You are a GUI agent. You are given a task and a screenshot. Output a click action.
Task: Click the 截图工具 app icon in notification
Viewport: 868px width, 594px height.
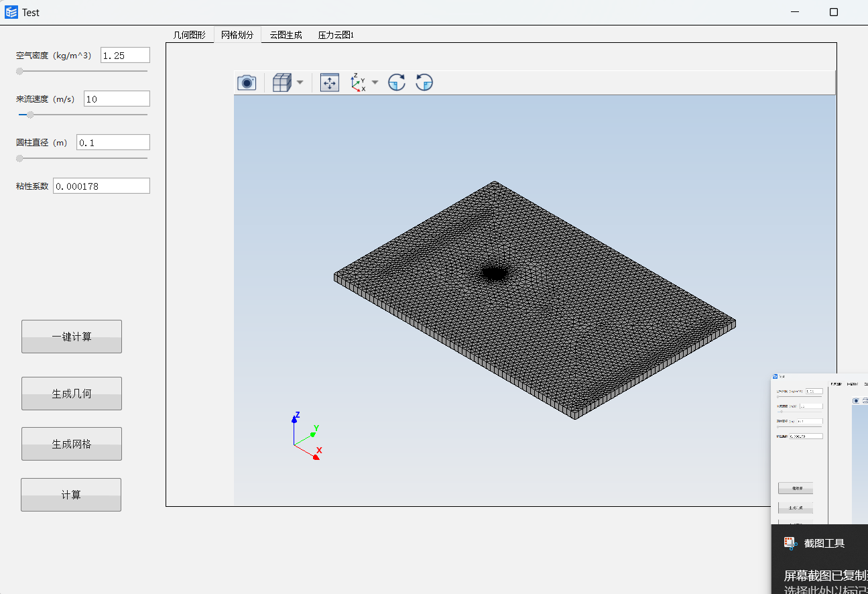[790, 544]
